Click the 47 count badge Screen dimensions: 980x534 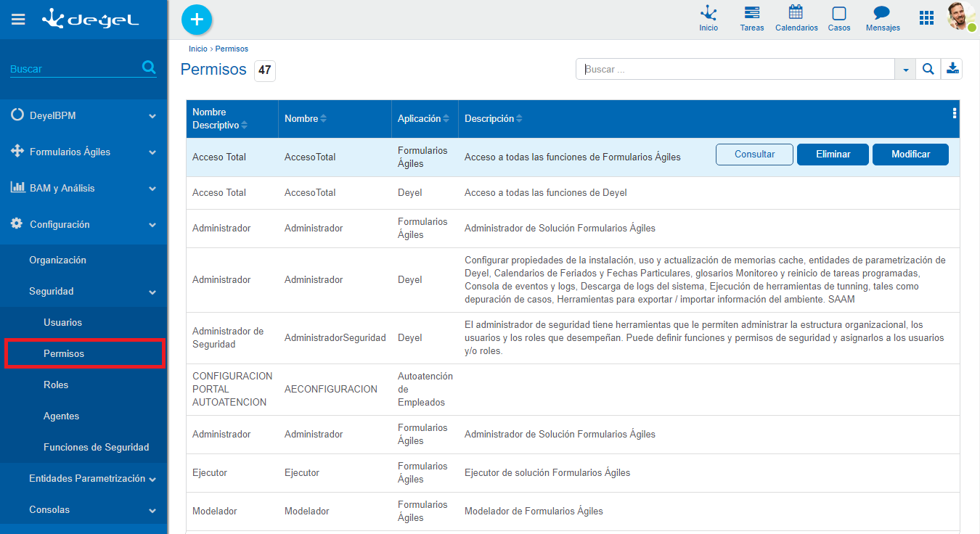point(265,70)
